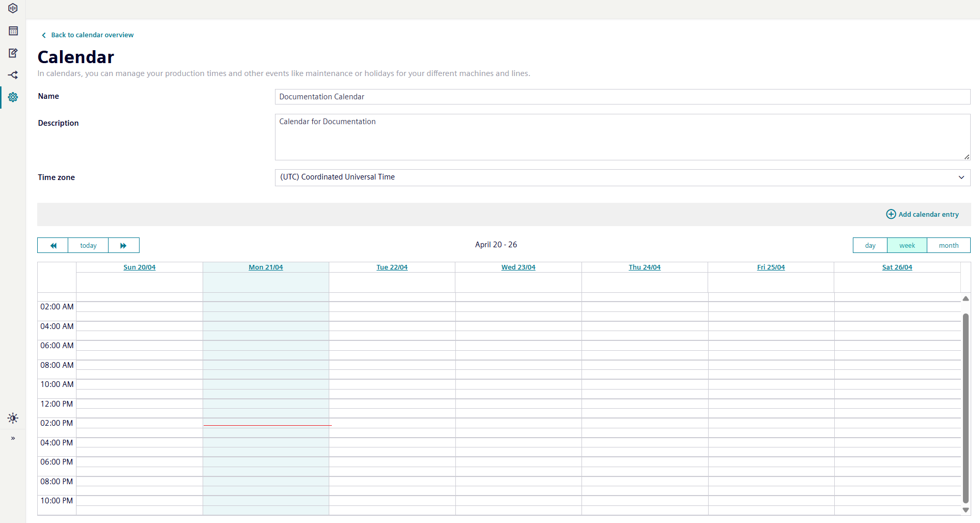The height and width of the screenshot is (523, 980).
Task: Click the 06:00 PM time label
Action: (57, 462)
